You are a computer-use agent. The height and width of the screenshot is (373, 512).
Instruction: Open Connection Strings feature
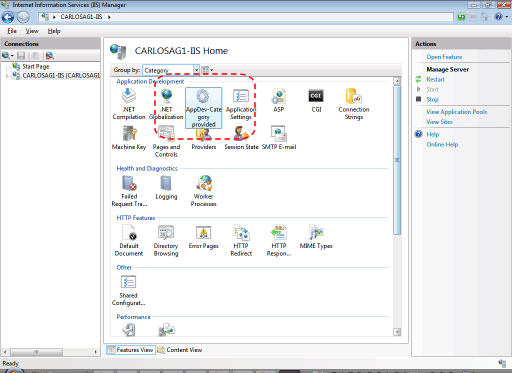pos(354,104)
